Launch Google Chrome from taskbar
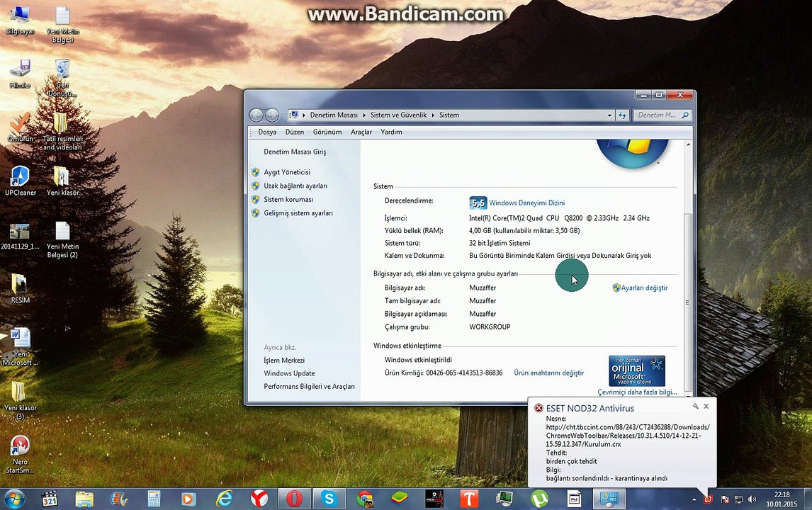This screenshot has width=812, height=510. click(x=365, y=499)
